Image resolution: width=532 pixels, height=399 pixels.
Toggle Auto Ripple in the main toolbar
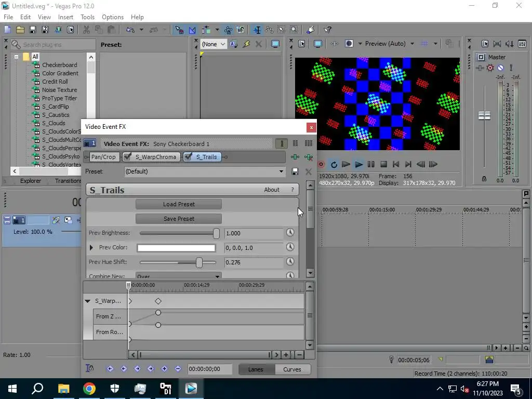(206, 30)
